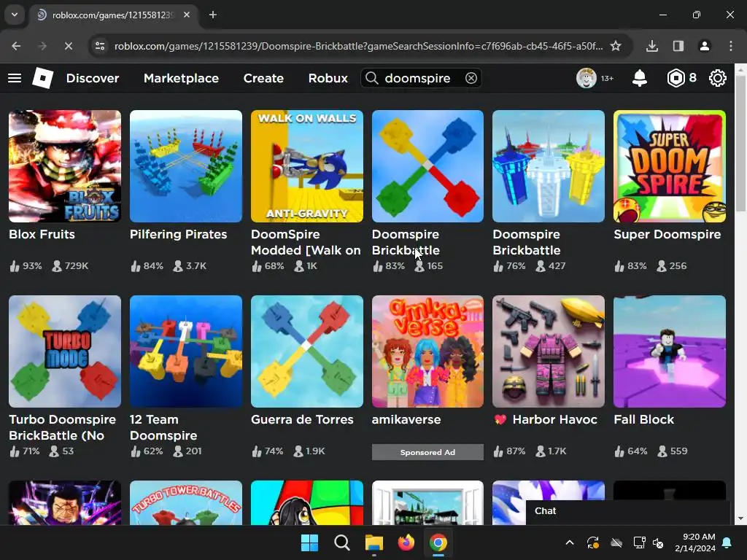Viewport: 747px width, 560px height.
Task: Click the Guerra de Torres title link
Action: click(x=302, y=419)
